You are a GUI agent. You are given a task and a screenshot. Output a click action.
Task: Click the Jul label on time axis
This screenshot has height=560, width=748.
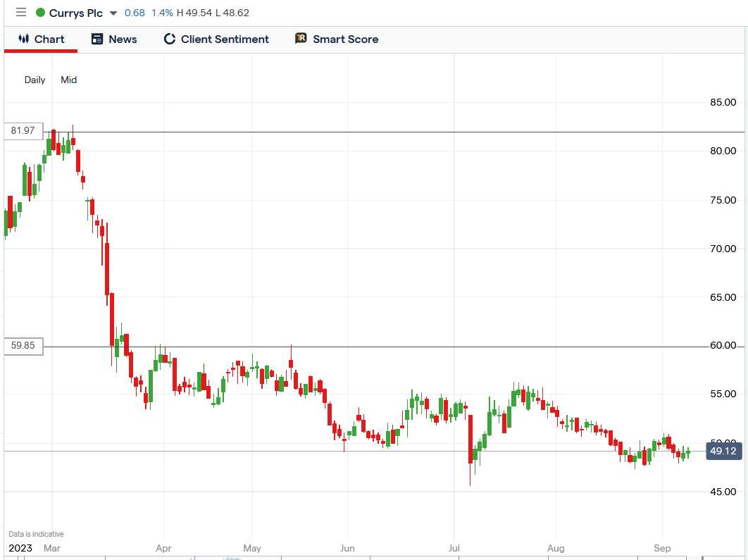(454, 548)
